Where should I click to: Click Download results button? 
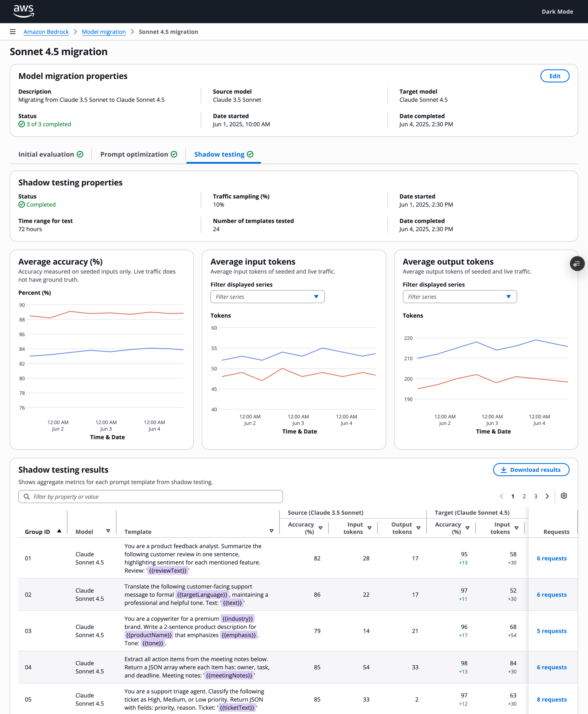point(531,470)
